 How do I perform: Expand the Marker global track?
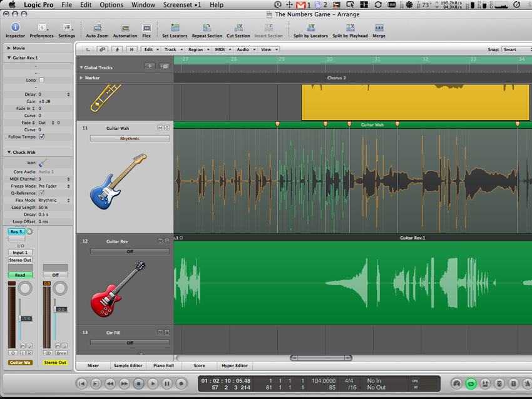coord(81,78)
